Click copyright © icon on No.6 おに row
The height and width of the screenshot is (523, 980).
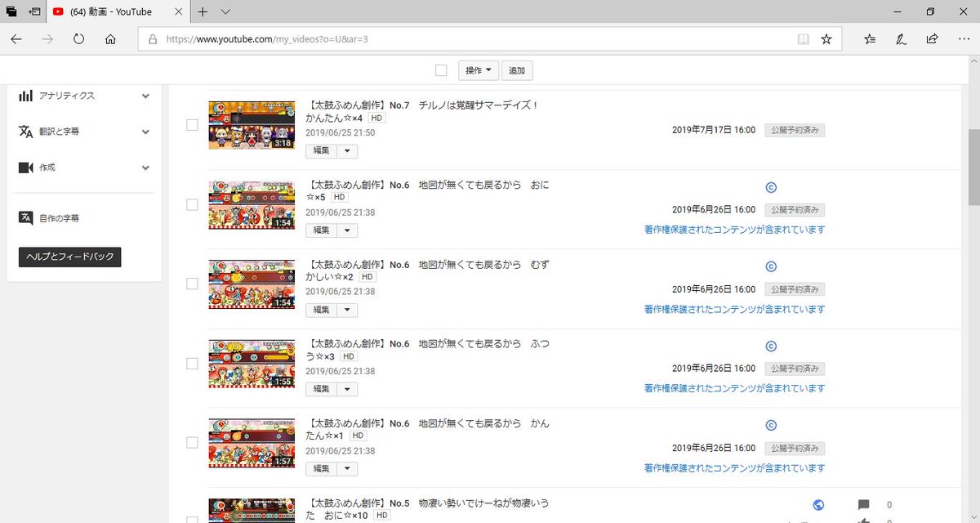click(770, 187)
